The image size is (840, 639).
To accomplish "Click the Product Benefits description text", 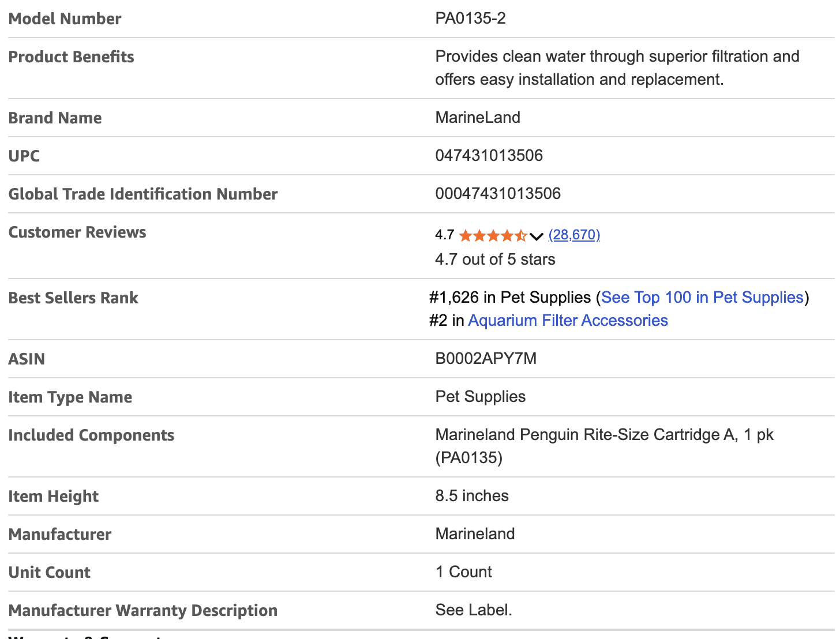I will 617,68.
